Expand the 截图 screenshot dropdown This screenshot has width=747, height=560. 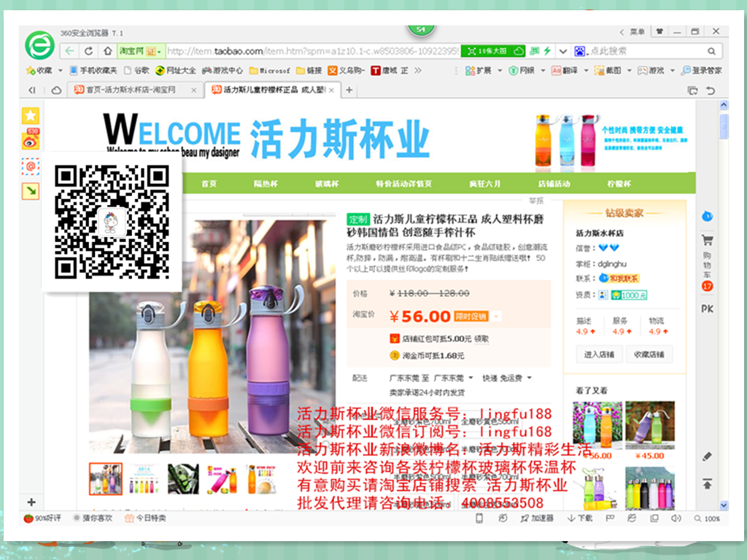(x=630, y=71)
